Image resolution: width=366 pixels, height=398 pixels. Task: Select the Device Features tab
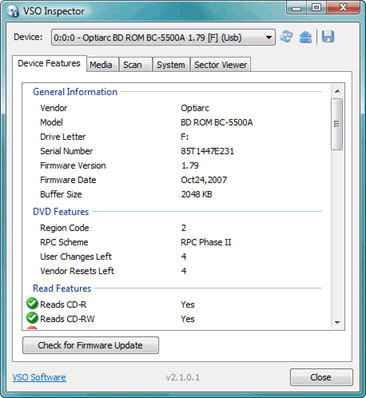pos(49,63)
